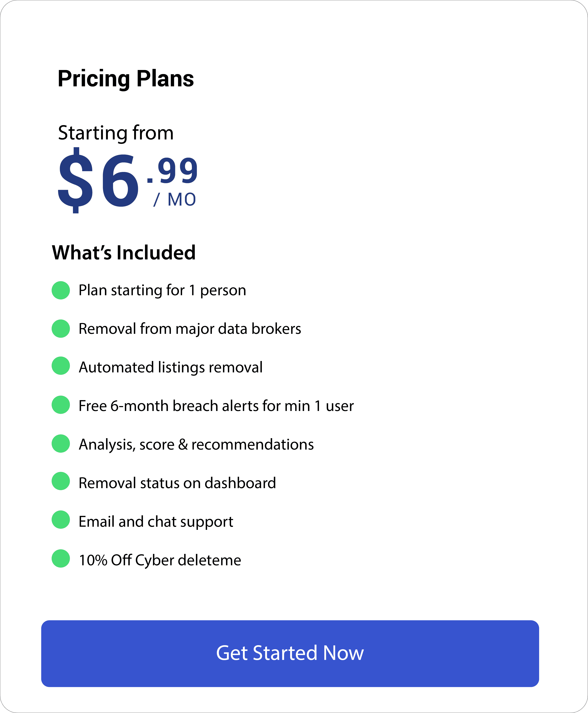Click the Starting from text
The width and height of the screenshot is (588, 713).
click(116, 133)
